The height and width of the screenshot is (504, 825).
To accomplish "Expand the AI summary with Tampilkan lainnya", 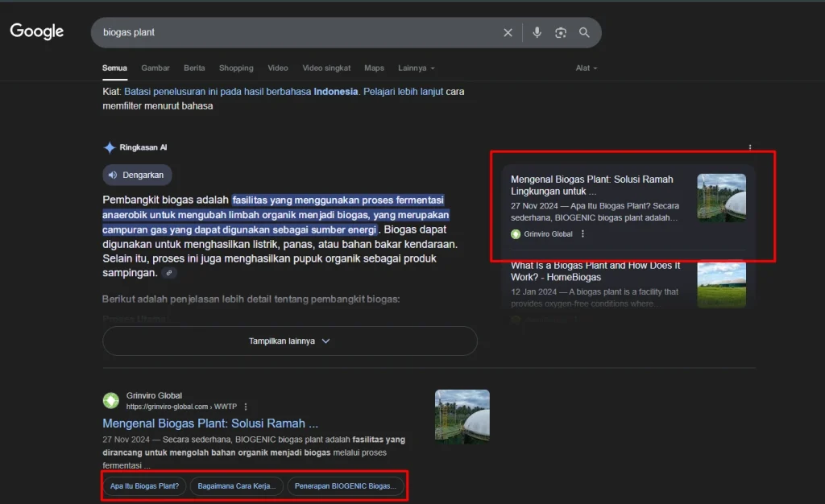I will point(289,341).
